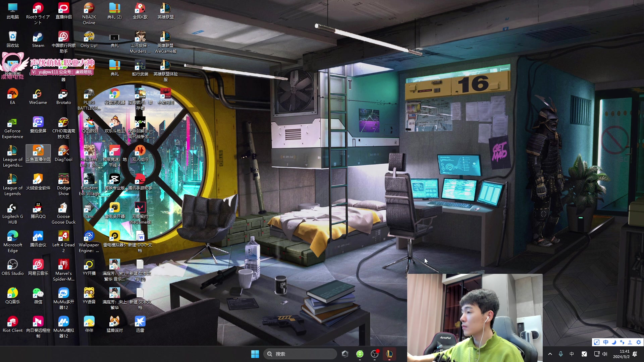Open the 腾讯手游助手 desktop icon
Screen dimensions: 644x362
[140, 182]
